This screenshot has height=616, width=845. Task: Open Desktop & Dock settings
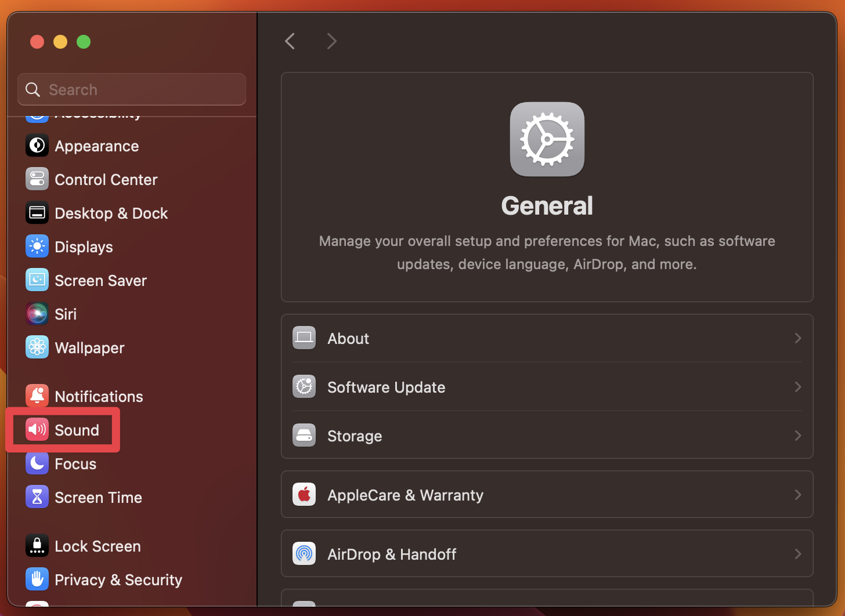(110, 213)
